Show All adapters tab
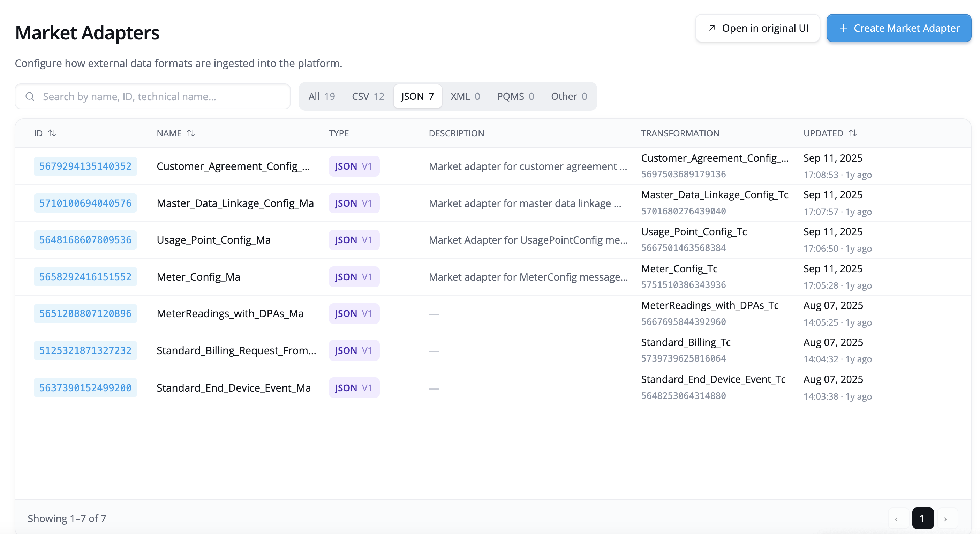This screenshot has height=534, width=980. [322, 97]
